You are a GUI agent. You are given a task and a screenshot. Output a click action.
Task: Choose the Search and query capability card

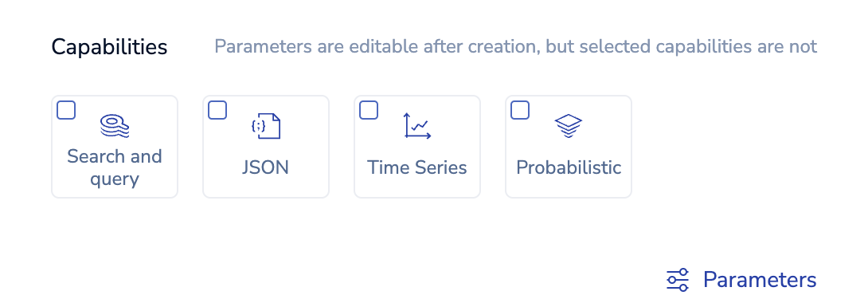pyautogui.click(x=115, y=147)
